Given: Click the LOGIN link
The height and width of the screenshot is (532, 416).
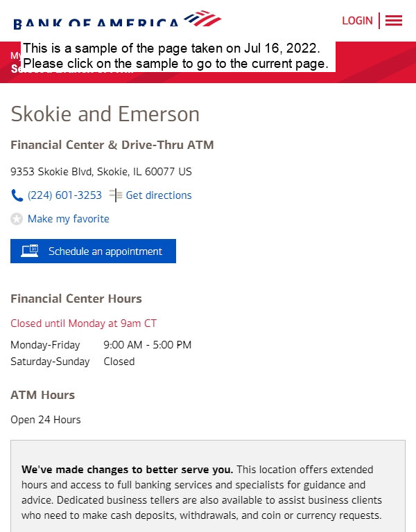Looking at the screenshot, I should 357,21.
